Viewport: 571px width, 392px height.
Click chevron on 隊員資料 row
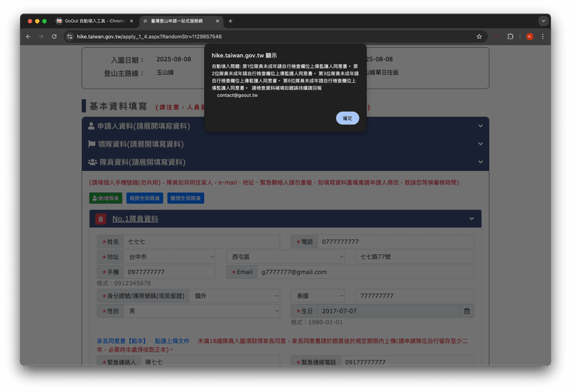point(481,162)
